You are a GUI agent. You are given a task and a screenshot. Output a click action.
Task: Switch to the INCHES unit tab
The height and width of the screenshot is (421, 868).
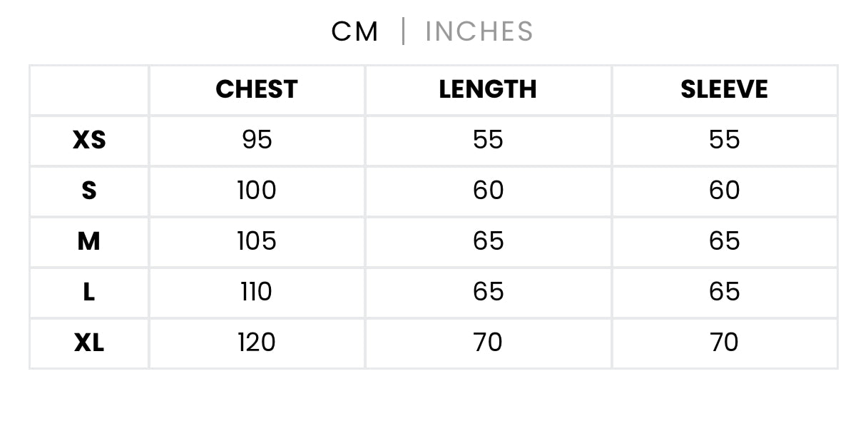[479, 32]
